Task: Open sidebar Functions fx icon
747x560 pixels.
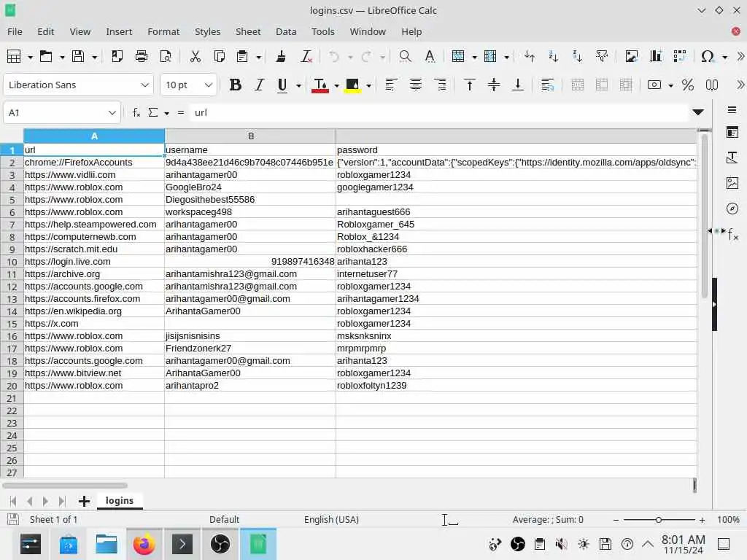Action: click(732, 234)
